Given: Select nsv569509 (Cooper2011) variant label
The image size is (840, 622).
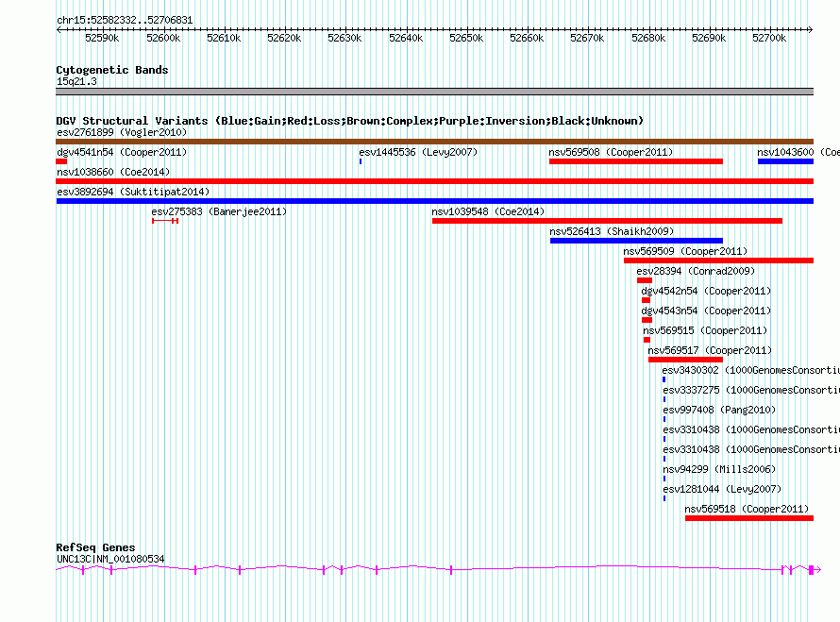Looking at the screenshot, I should [x=685, y=251].
